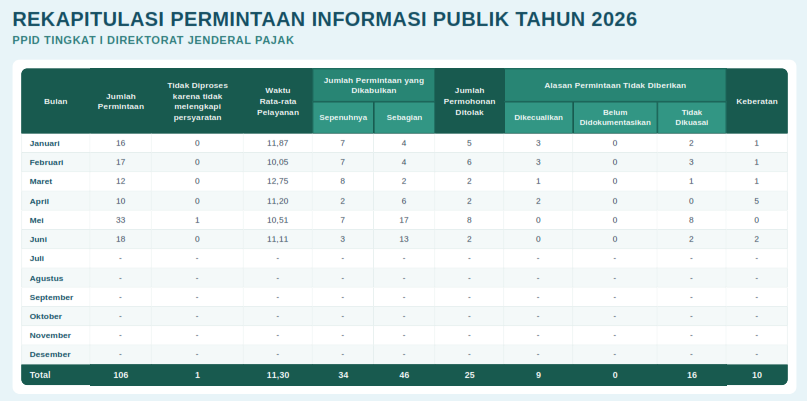Select the 'Oktober' row label
Screen dimensions: 807x401
[46, 317]
